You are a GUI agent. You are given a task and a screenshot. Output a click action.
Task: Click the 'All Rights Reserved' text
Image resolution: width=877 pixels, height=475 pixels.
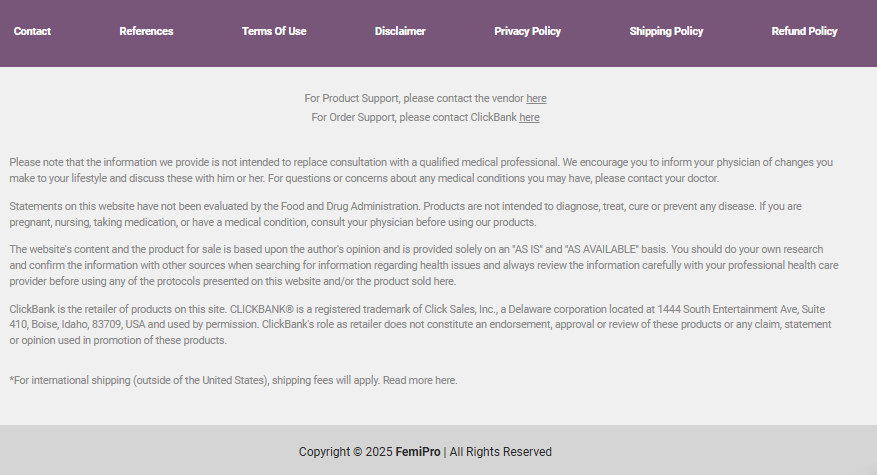pos(501,452)
